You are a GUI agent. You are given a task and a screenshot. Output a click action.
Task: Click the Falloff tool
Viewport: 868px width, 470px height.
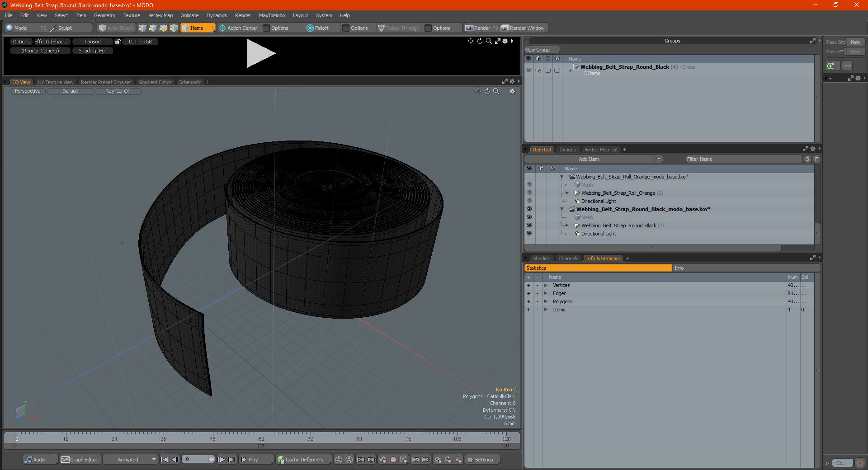coord(318,28)
